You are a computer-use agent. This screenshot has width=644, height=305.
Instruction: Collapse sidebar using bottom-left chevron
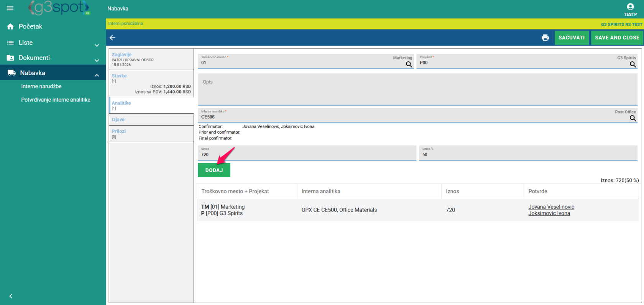click(11, 296)
